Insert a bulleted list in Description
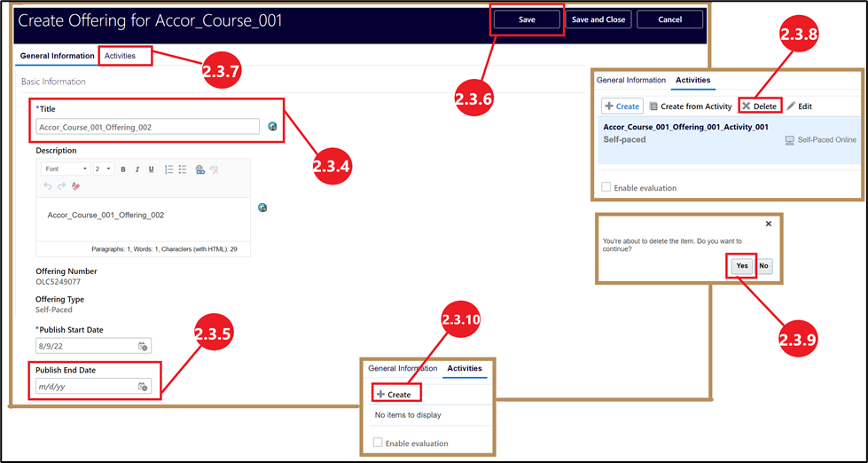 pos(183,169)
